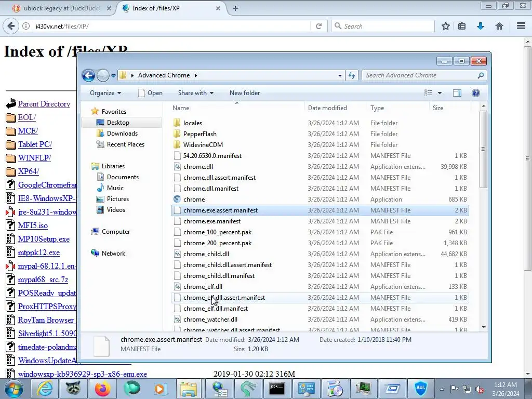The height and width of the screenshot is (399, 532).
Task: Switch to ublock legacy DuckDuckGo tab
Action: [62, 8]
